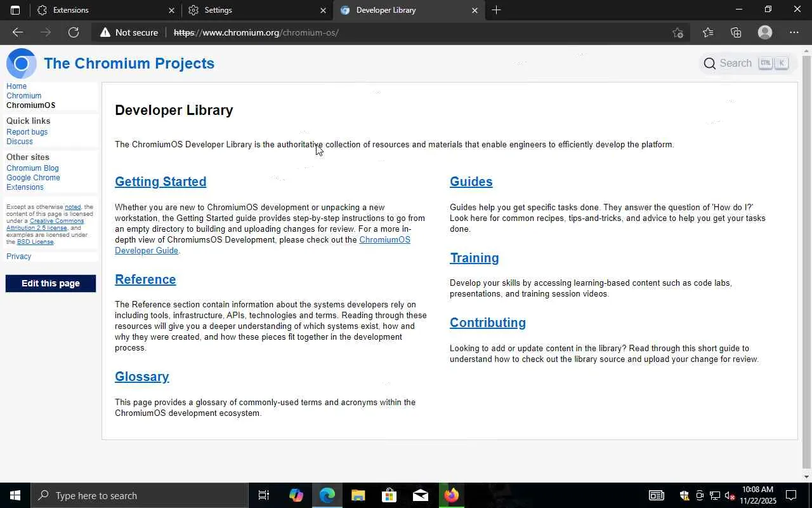Open the Guides section heading

[471, 182]
